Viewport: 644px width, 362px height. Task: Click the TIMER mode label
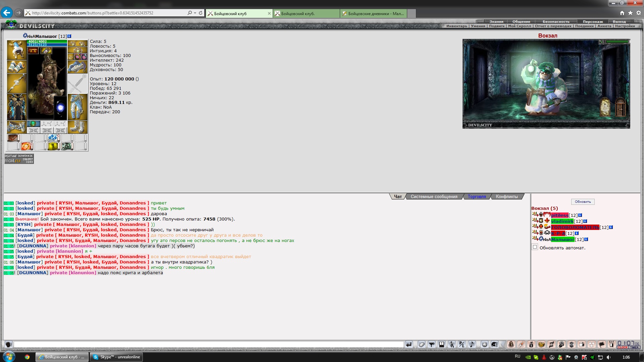[x=634, y=348]
